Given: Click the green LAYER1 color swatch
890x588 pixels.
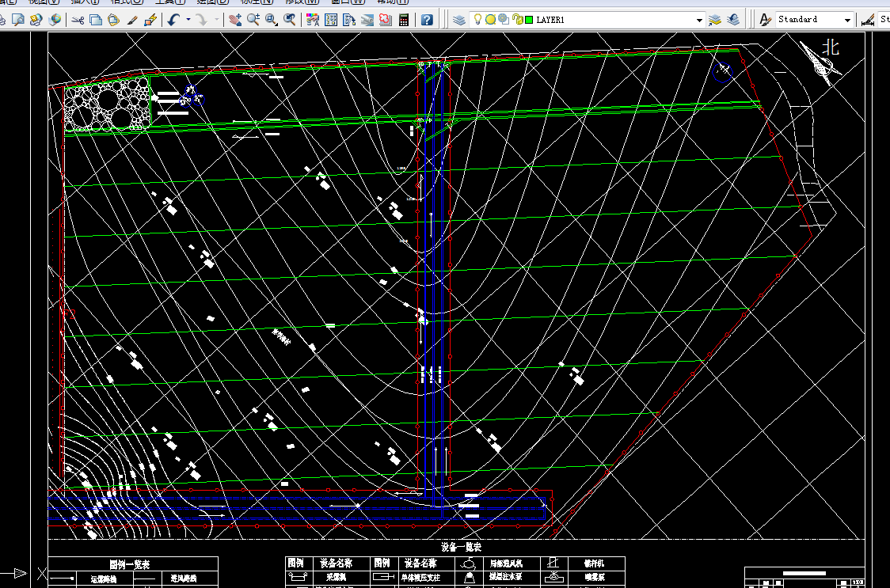Looking at the screenshot, I should (x=528, y=20).
